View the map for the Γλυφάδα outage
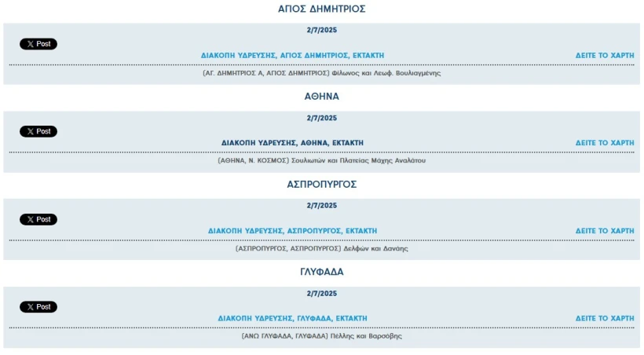The width and height of the screenshot is (644, 355). [x=605, y=318]
